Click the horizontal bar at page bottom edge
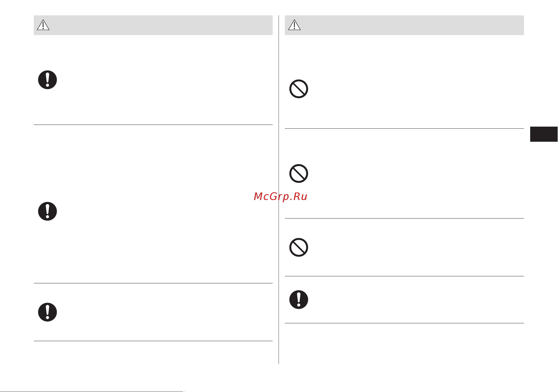The height and width of the screenshot is (392, 558). click(x=92, y=391)
